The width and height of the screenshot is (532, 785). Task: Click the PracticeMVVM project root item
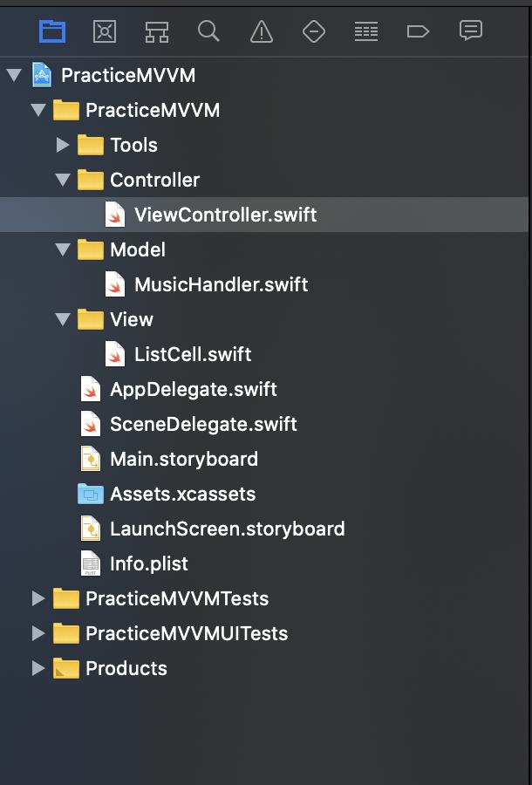pyautogui.click(x=127, y=75)
